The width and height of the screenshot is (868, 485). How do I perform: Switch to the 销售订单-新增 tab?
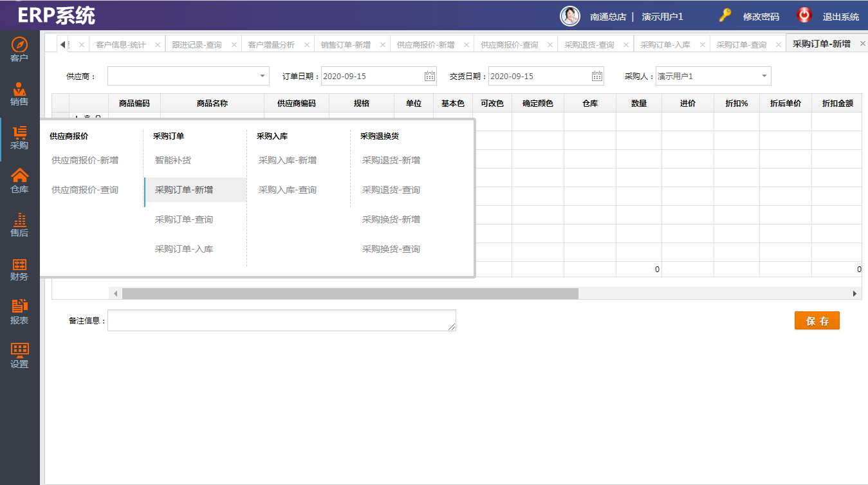[346, 45]
